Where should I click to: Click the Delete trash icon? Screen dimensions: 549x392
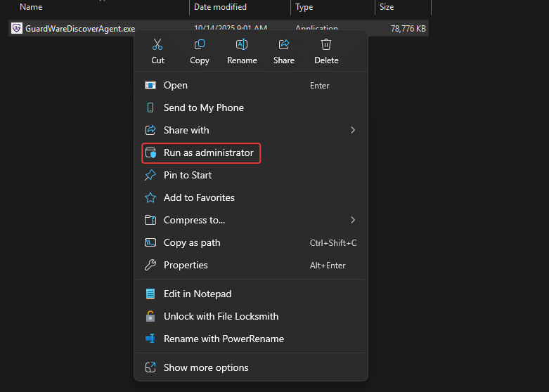pyautogui.click(x=326, y=45)
